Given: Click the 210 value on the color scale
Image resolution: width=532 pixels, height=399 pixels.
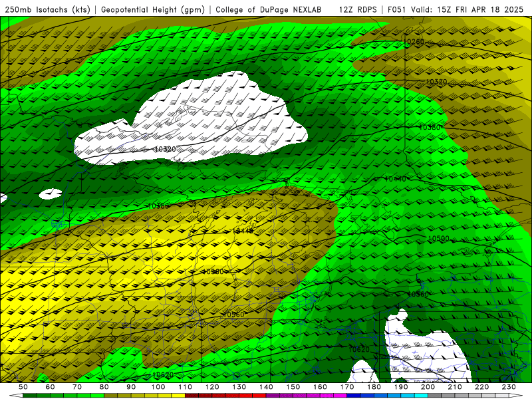Looking at the screenshot, I should click(455, 387).
